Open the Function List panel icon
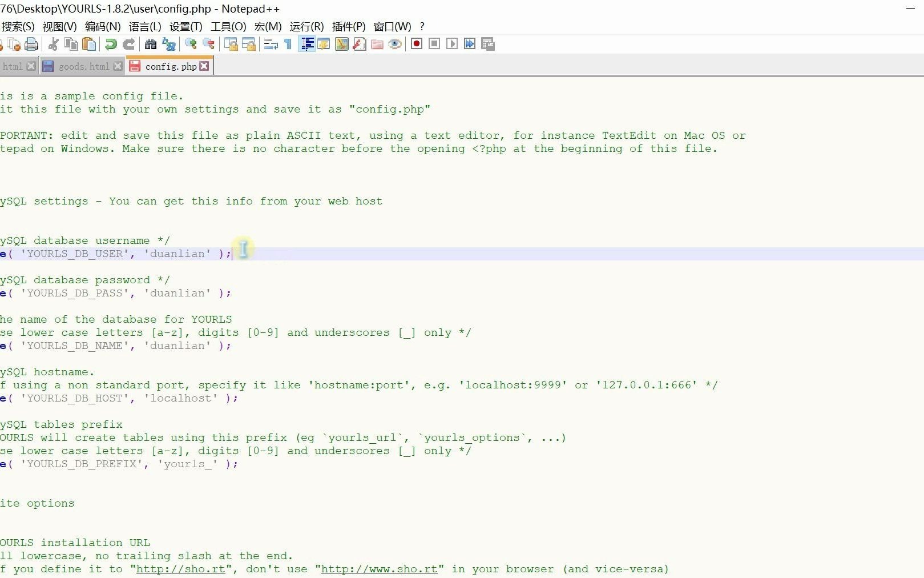Image resolution: width=924 pixels, height=578 pixels. (x=360, y=44)
